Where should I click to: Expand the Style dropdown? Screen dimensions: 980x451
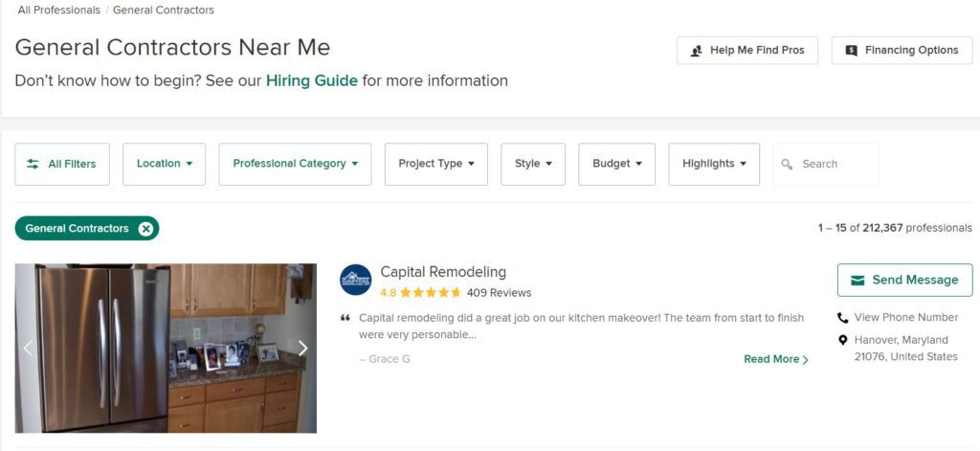533,164
